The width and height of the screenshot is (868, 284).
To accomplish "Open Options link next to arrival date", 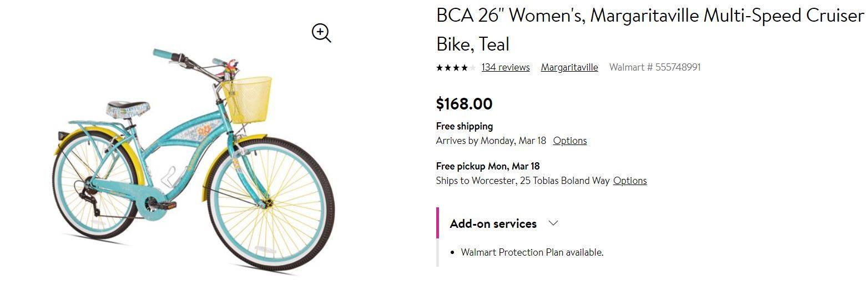I will pyautogui.click(x=570, y=141).
